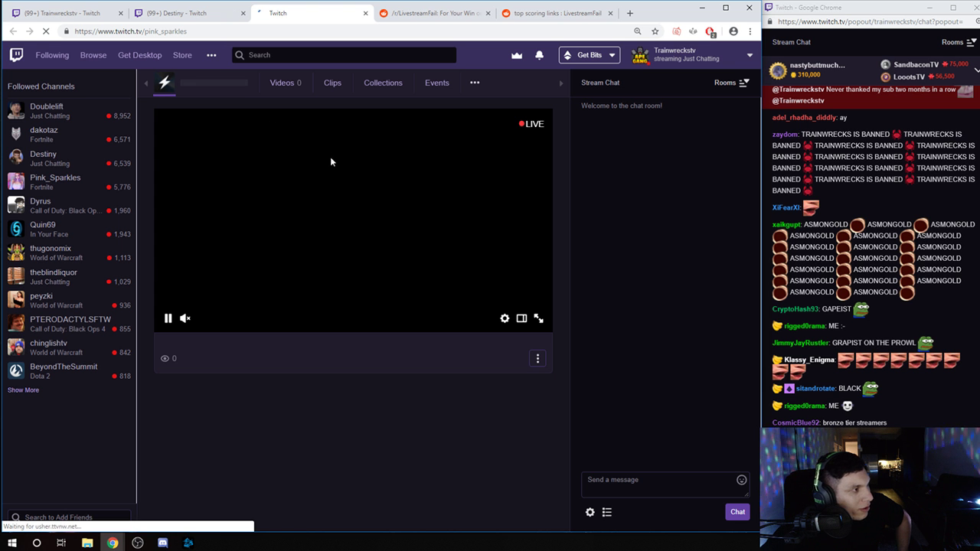Viewport: 980px width, 551px height.
Task: Expand the bits leaderboard chevron in popout chat
Action: 977,70
